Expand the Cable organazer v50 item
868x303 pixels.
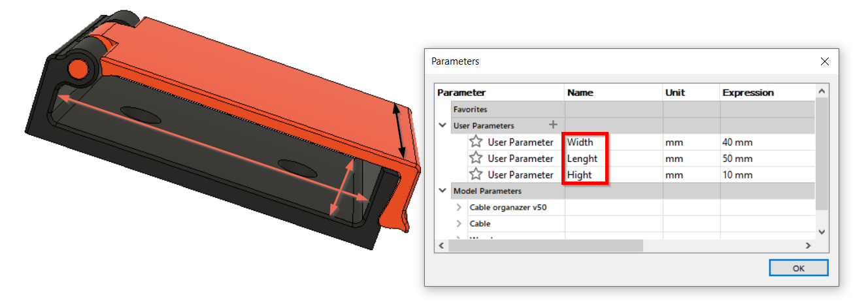point(459,207)
